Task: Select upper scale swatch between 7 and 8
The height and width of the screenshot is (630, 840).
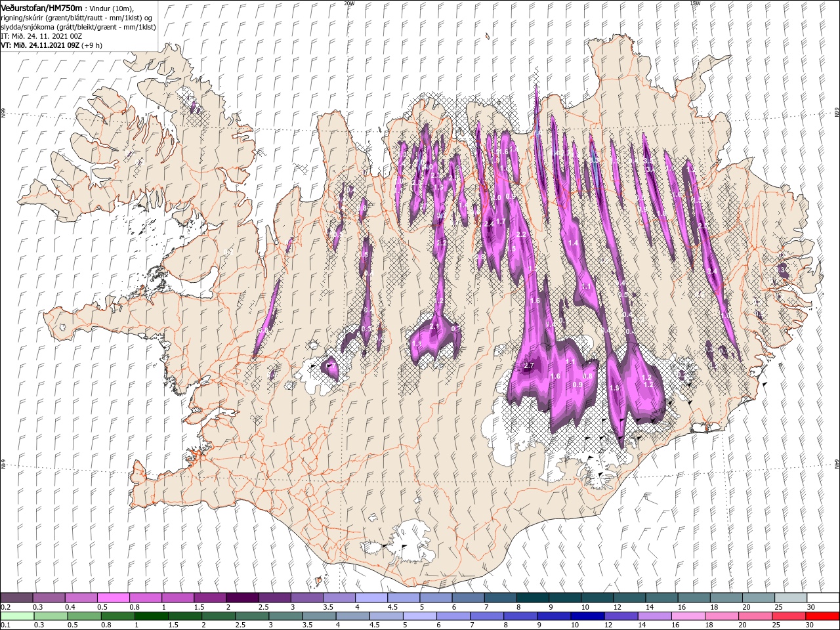Action: pyautogui.click(x=500, y=597)
